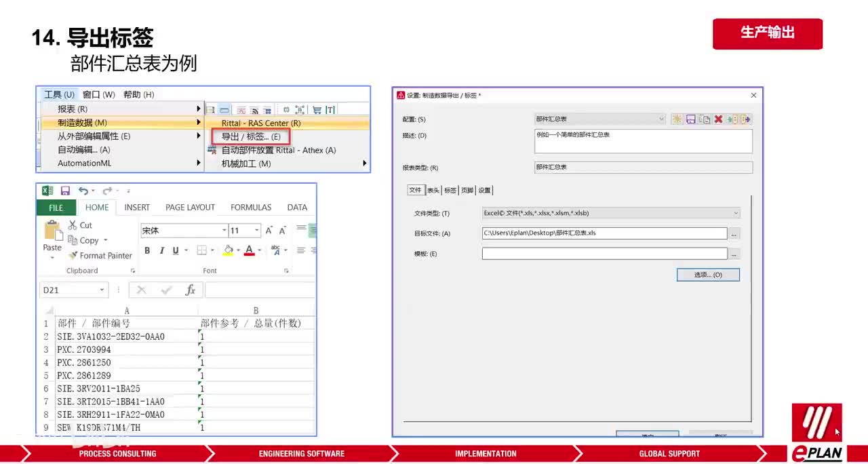This screenshot has width=868, height=464.
Task: Click the red Font Color swatch
Action: pyautogui.click(x=249, y=250)
